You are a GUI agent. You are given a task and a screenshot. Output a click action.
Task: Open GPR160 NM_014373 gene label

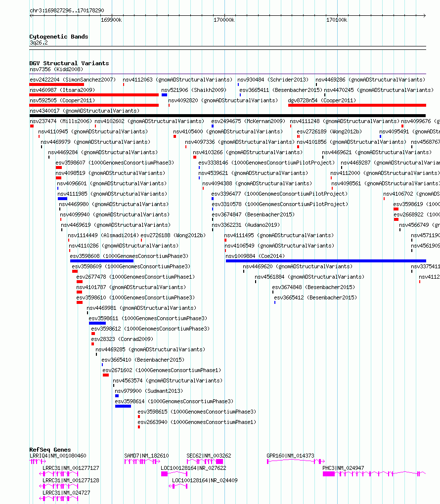290,456
